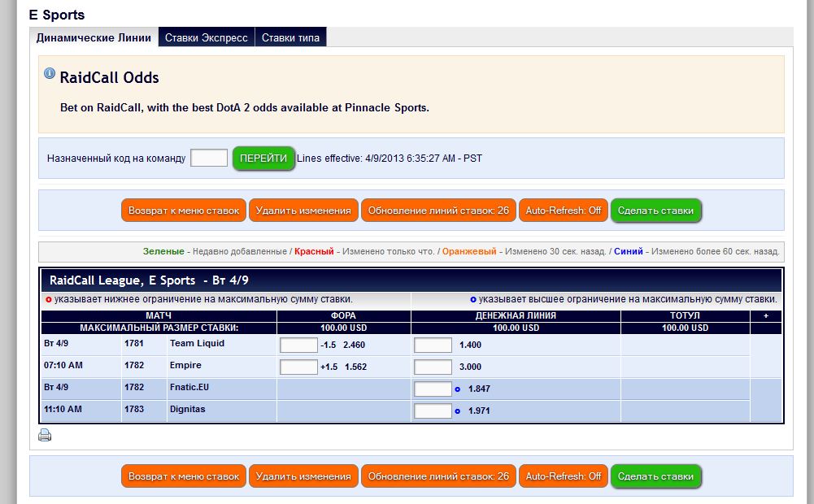Toggle the top Auto-Refresh: Off button
Viewport: 814px width, 504px height.
(564, 211)
